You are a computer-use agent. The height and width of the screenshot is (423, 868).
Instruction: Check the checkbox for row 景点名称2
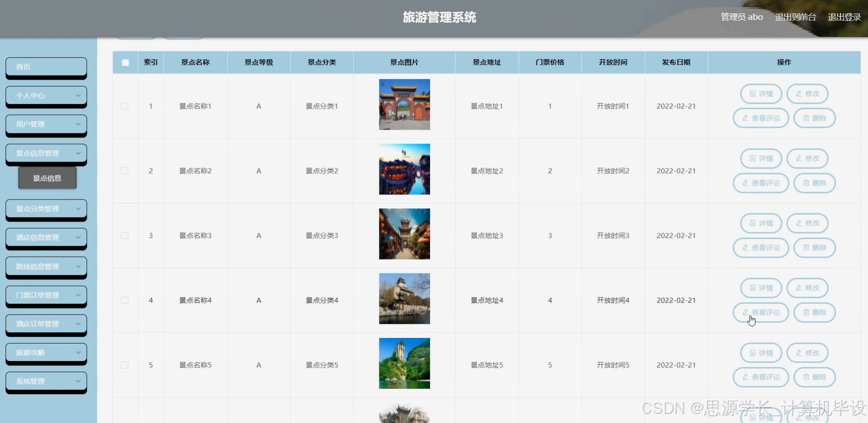(125, 171)
